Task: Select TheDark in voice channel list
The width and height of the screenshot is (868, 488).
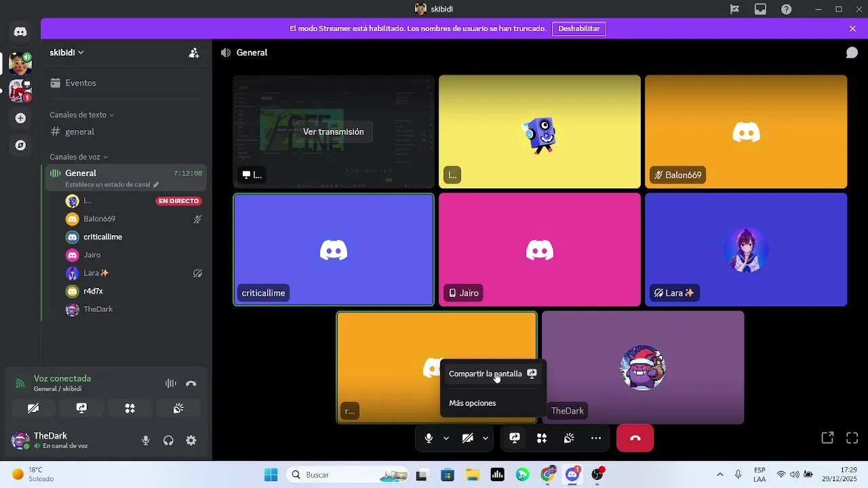Action: click(133, 309)
